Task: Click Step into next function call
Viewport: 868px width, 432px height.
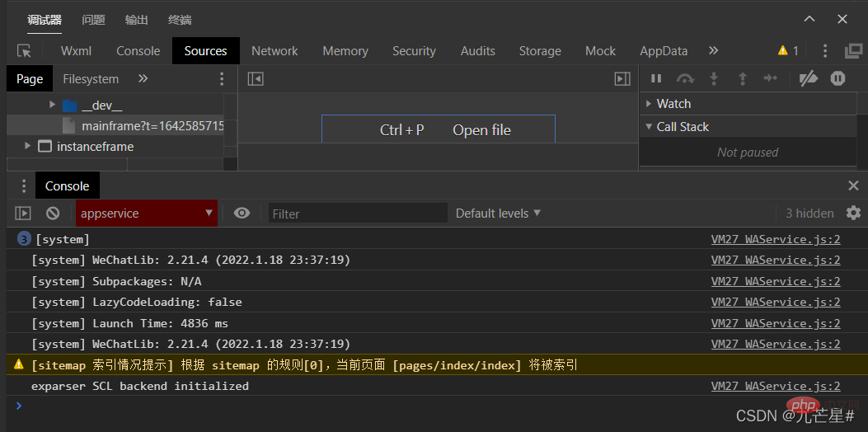Action: (714, 78)
